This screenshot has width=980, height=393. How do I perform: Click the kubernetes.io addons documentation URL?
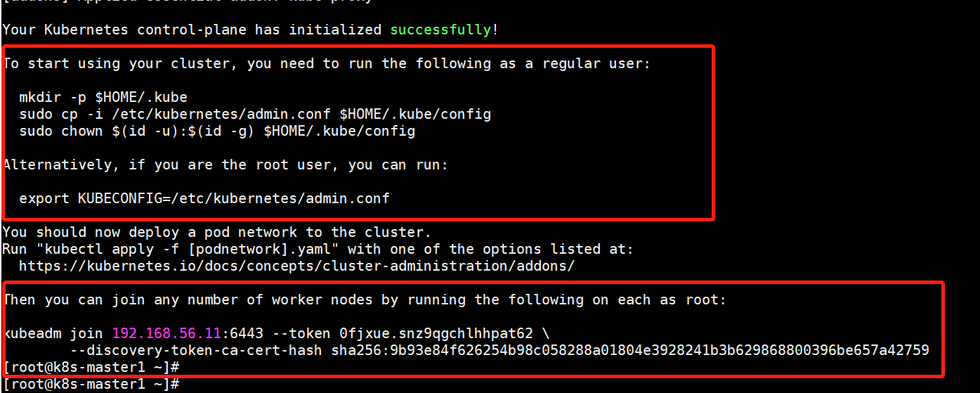coord(296,266)
